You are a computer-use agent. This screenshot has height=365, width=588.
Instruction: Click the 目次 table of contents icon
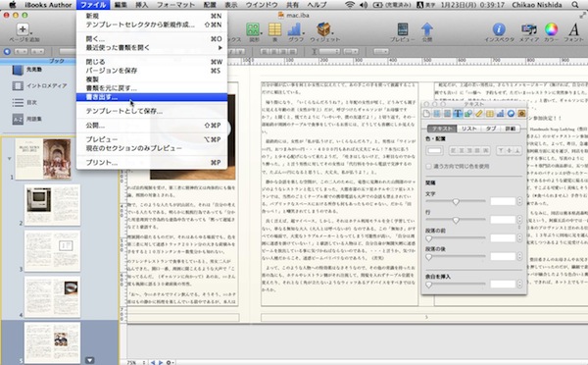pyautogui.click(x=18, y=102)
